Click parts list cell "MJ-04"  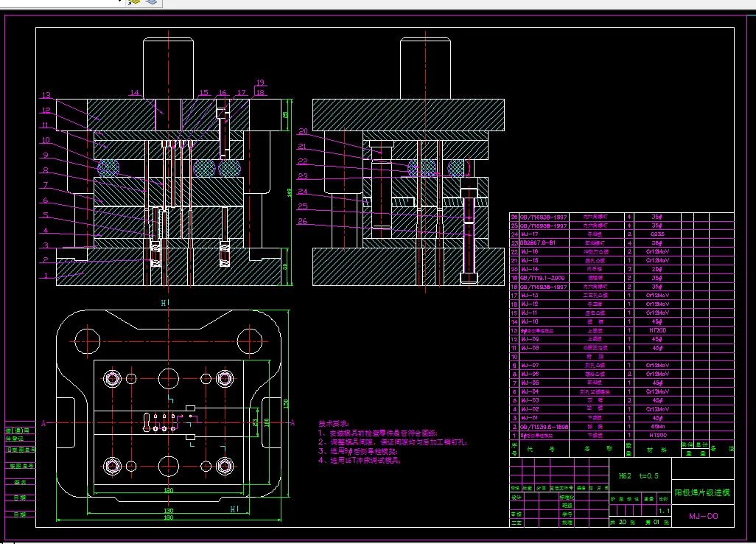[x=529, y=391]
